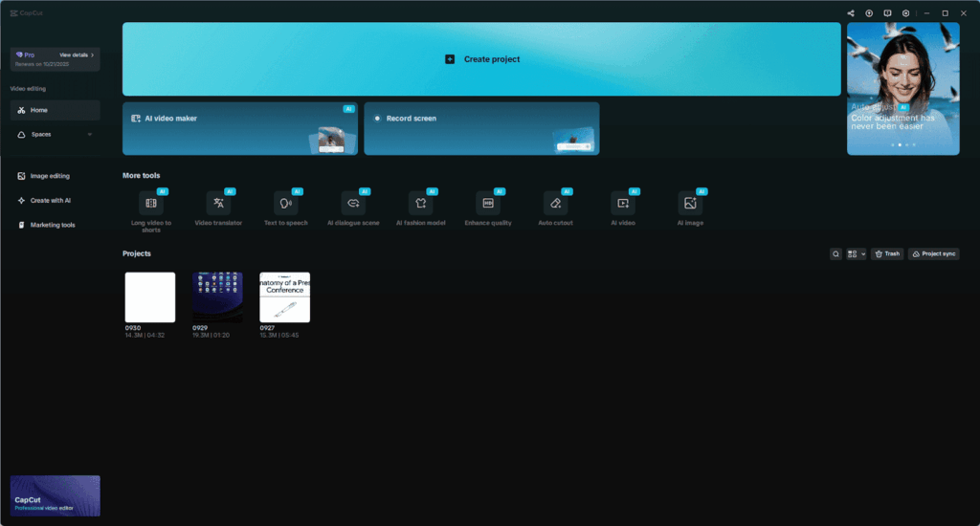The image size is (980, 526).
Task: Click the '14.3M | 04:32' project info text
Action: point(145,336)
